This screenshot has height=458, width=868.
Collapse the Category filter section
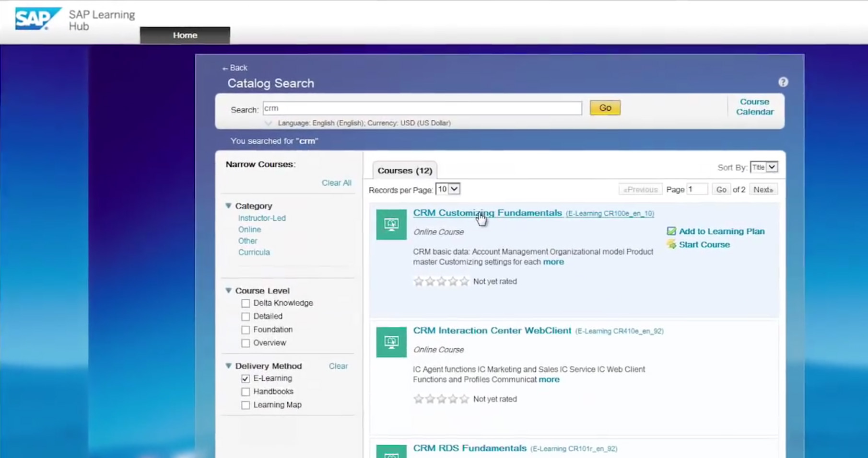pyautogui.click(x=229, y=206)
